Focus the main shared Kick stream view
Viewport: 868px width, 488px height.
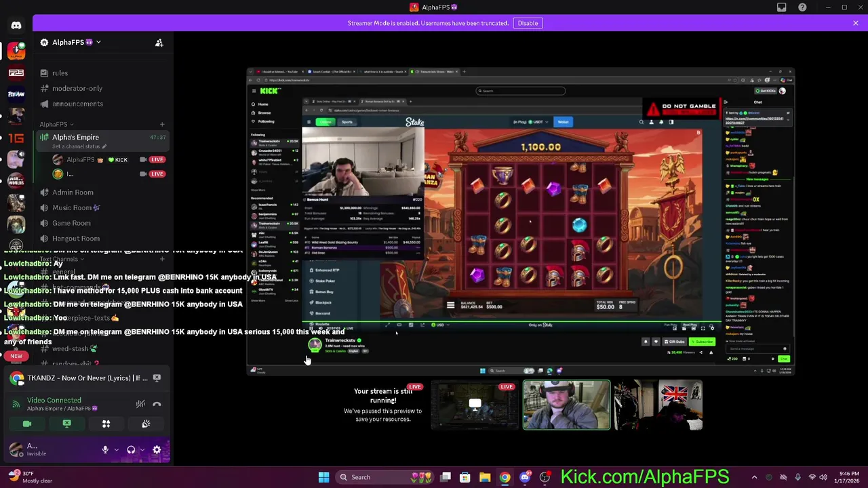coord(520,221)
